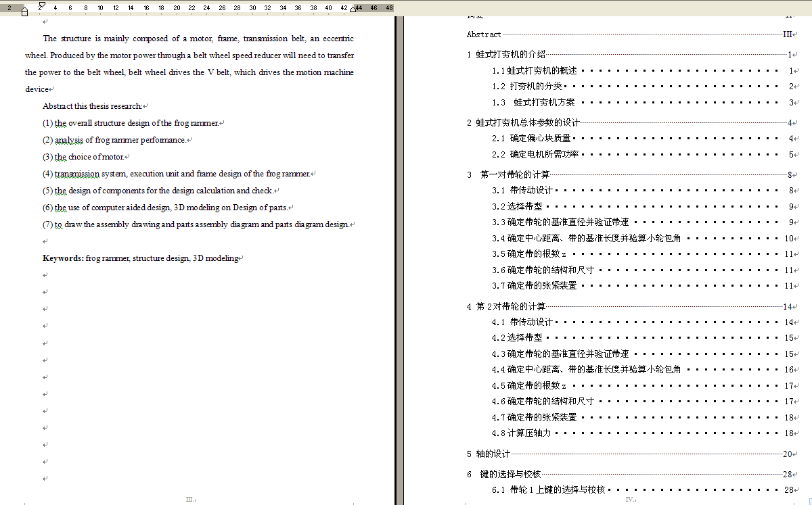The height and width of the screenshot is (505, 812).
Task: Click line '(7) to draw the assembly drawing'
Action: [x=196, y=224]
